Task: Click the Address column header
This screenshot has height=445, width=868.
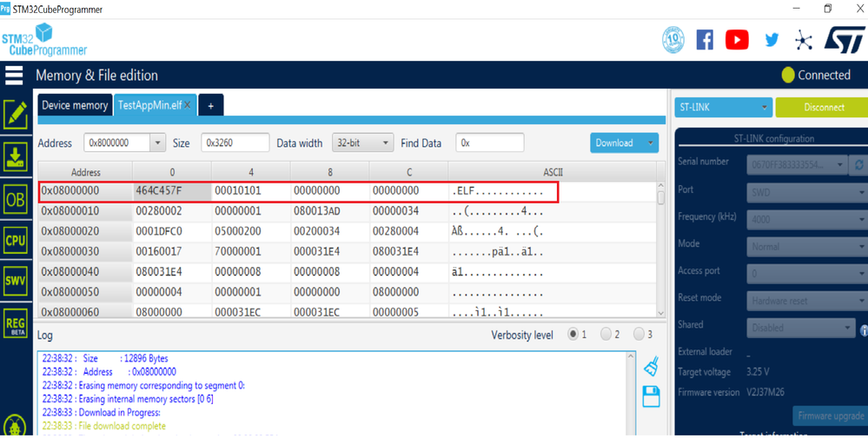Action: click(x=86, y=172)
